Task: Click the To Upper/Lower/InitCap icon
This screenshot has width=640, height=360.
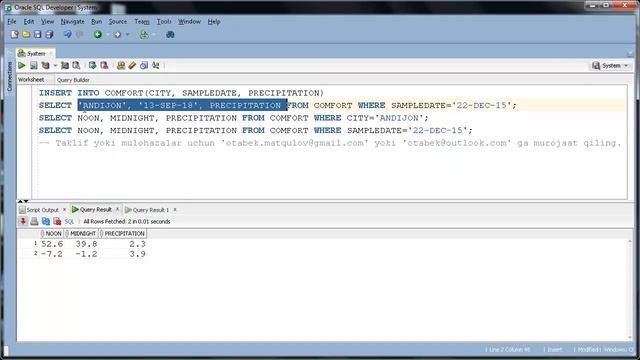Action: click(x=156, y=65)
